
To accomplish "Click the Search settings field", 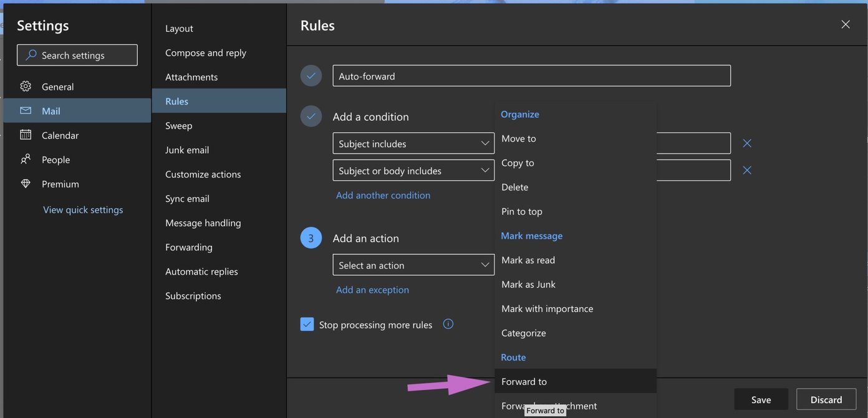I will tap(77, 55).
